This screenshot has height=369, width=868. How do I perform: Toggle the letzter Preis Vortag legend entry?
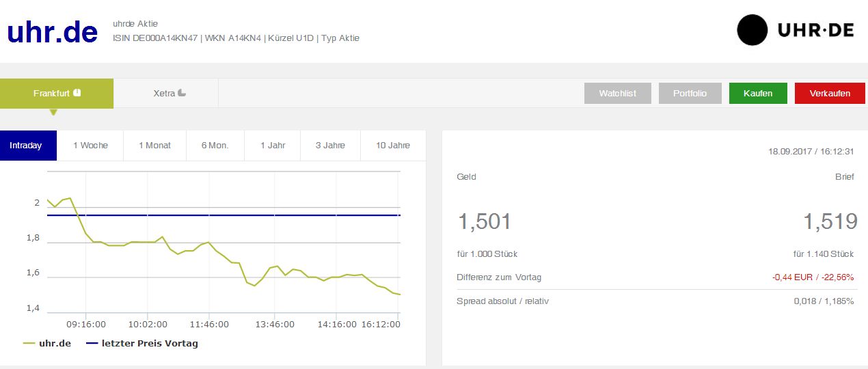click(142, 343)
